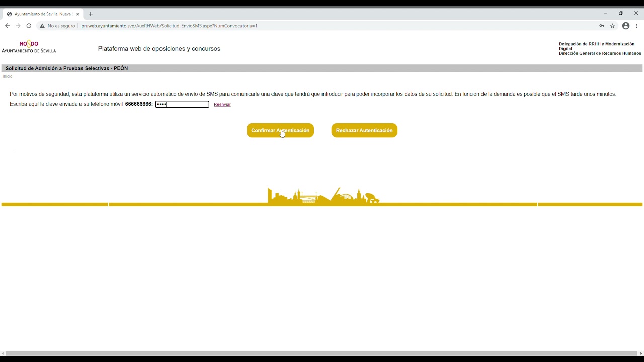
Task: Click the Inicio breadcrumb link
Action: pyautogui.click(x=7, y=76)
